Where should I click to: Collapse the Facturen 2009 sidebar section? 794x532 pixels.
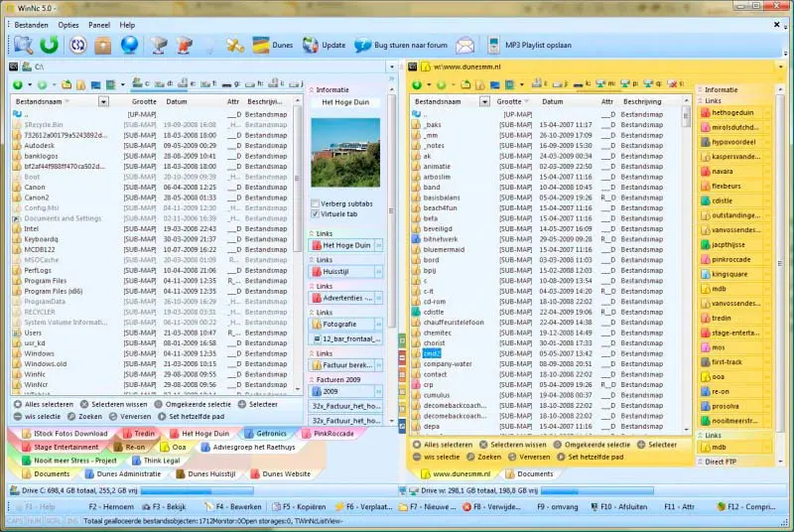click(x=312, y=379)
